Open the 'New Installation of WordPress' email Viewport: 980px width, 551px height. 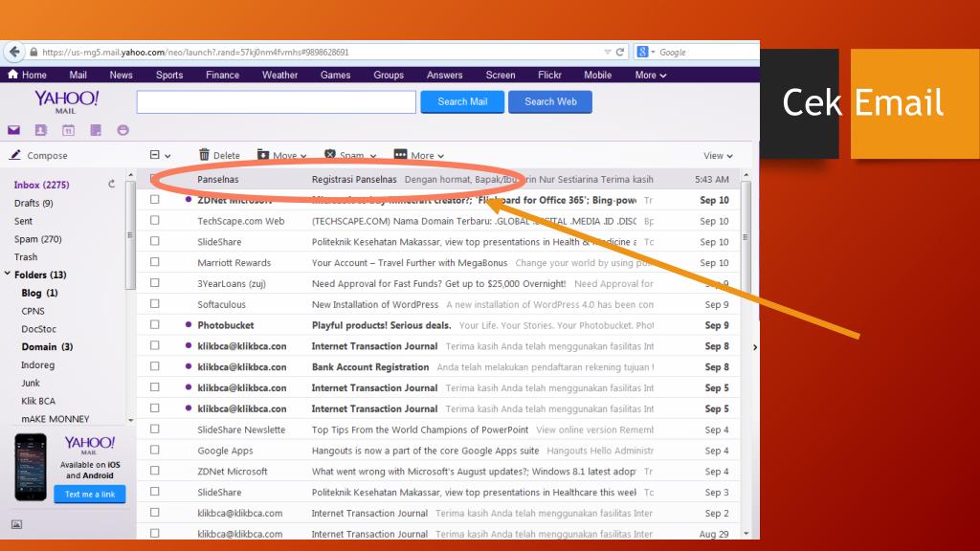(437, 304)
